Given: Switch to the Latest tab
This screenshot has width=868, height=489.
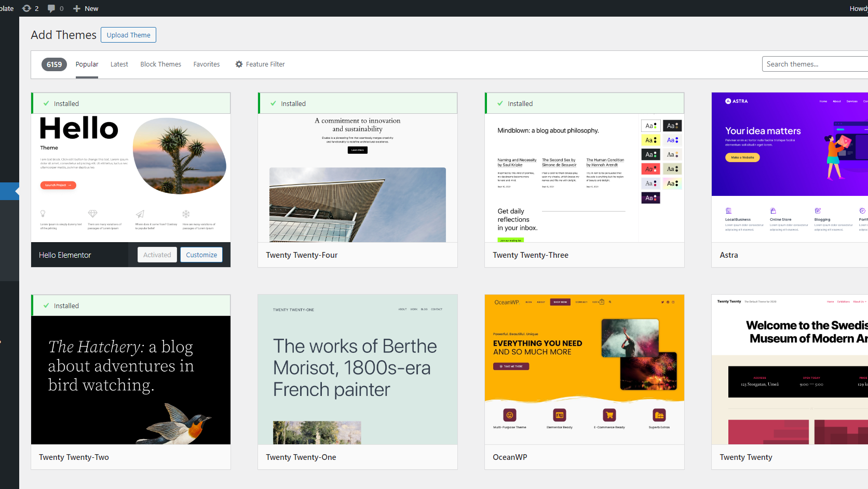Looking at the screenshot, I should pyautogui.click(x=119, y=64).
